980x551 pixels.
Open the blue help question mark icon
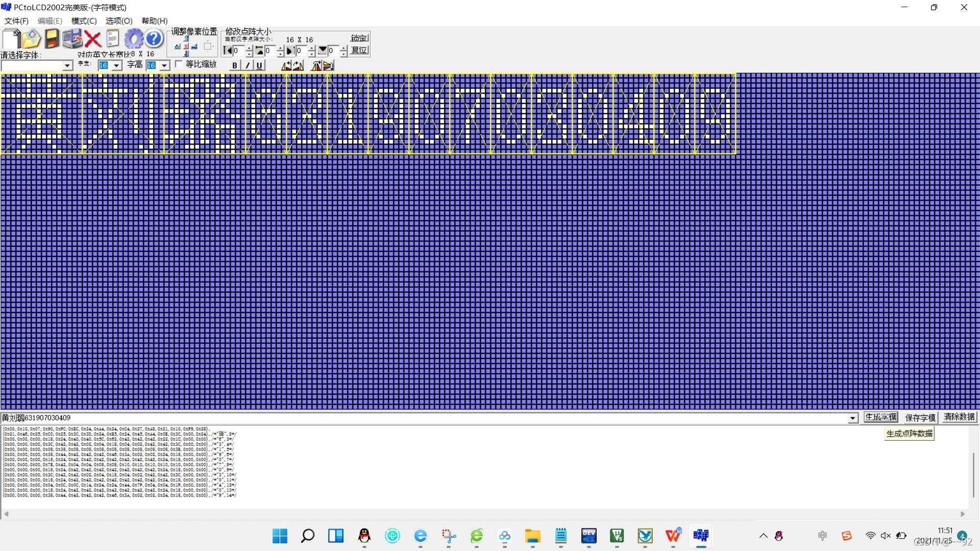(154, 39)
